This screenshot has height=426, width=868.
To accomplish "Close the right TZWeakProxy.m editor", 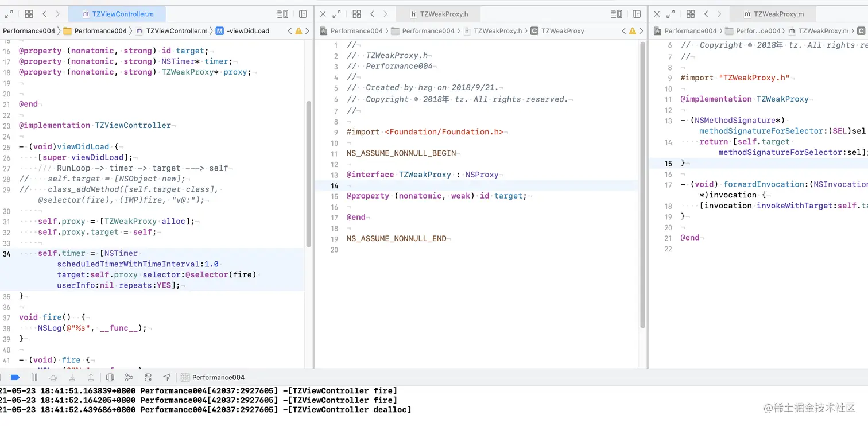I will coord(657,14).
